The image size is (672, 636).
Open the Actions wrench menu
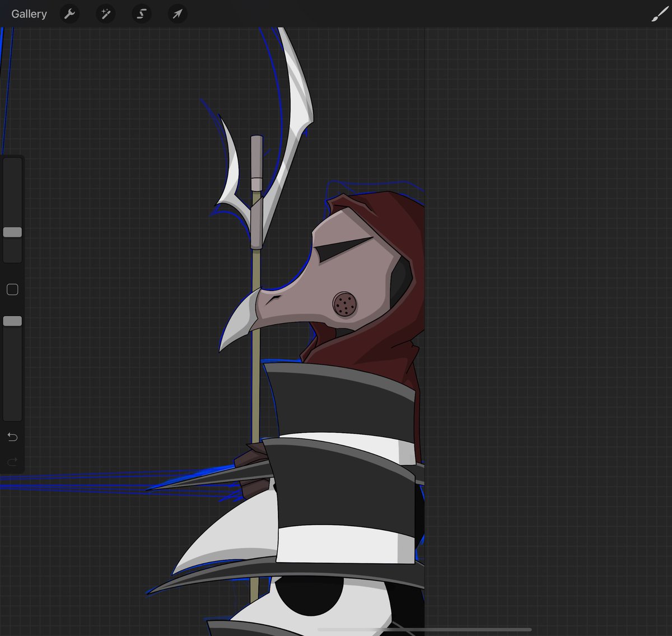click(x=70, y=14)
